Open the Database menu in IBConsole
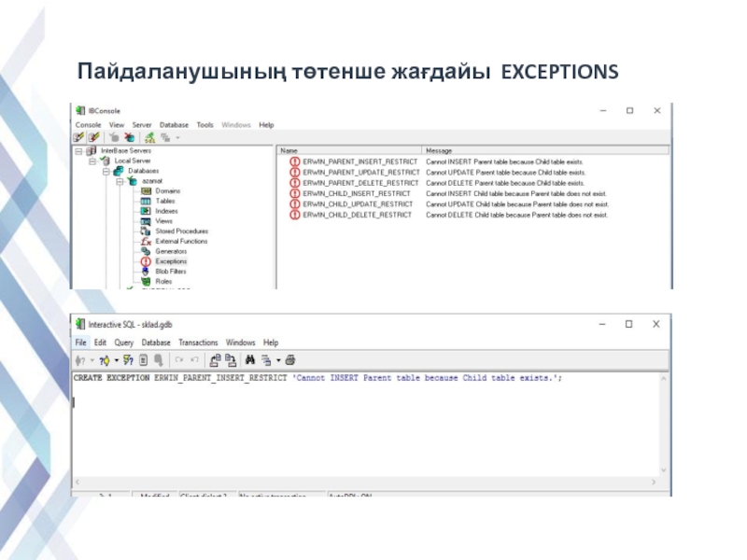747x560 pixels. point(174,124)
